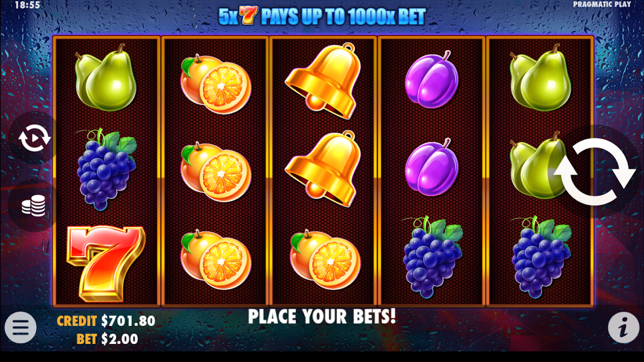The image size is (644, 362).
Task: Open bet settings via the coin stack icon
Action: (x=34, y=206)
